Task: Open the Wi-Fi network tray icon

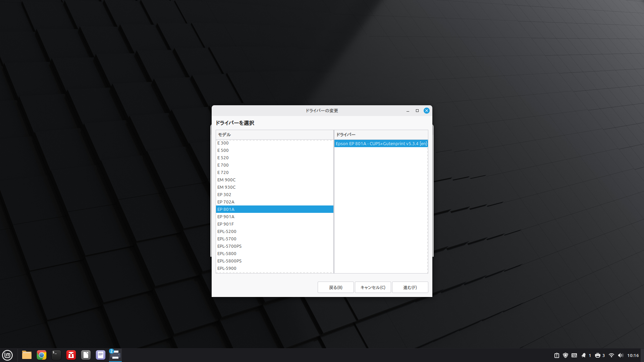Action: point(611,355)
